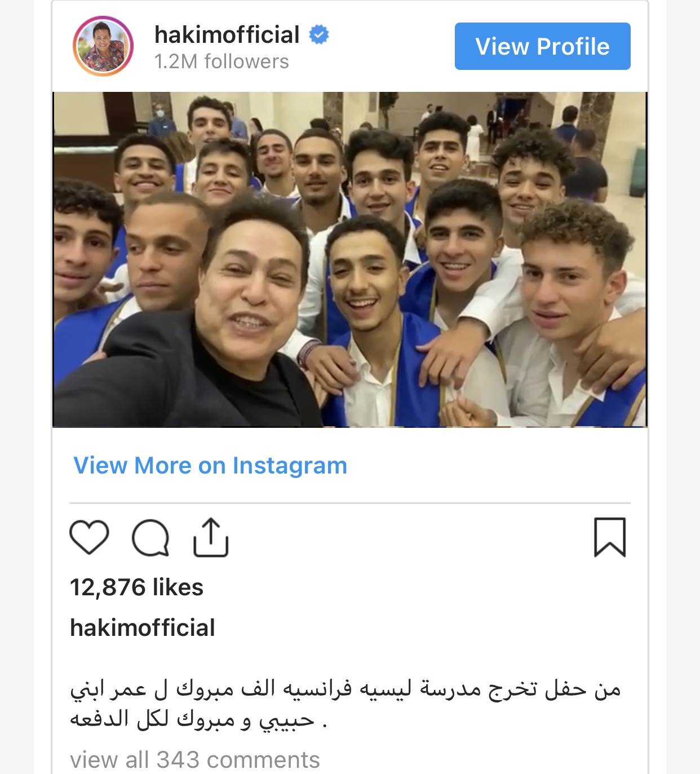The image size is (700, 774).
Task: Expand view all 343 comments
Action: [195, 760]
